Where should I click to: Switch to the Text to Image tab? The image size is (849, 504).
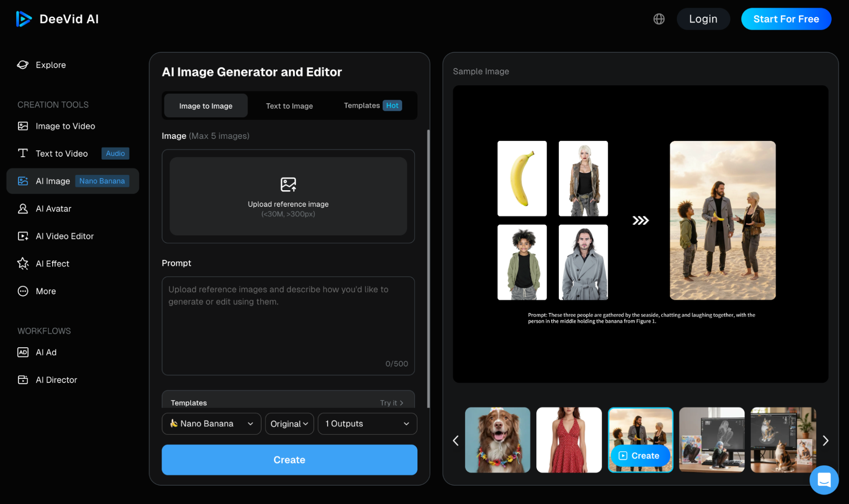(x=289, y=106)
